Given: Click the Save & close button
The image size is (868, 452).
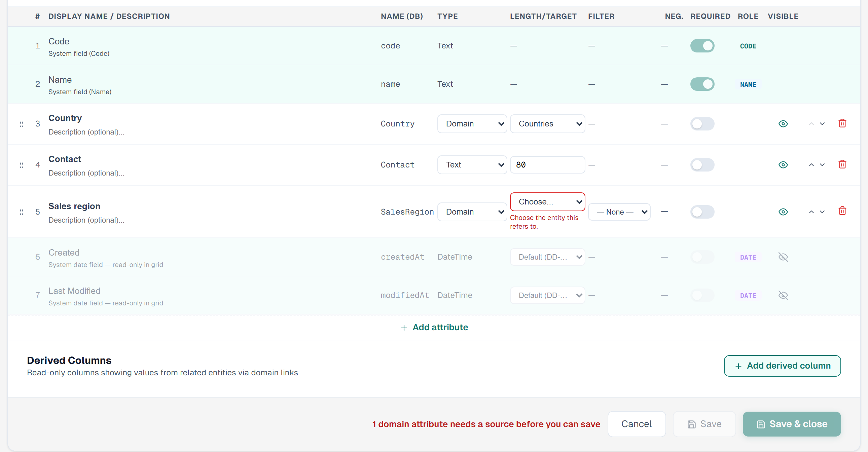Looking at the screenshot, I should click(792, 424).
